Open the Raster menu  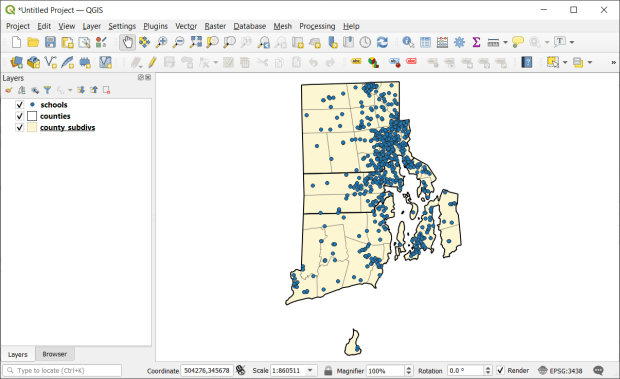[215, 26]
